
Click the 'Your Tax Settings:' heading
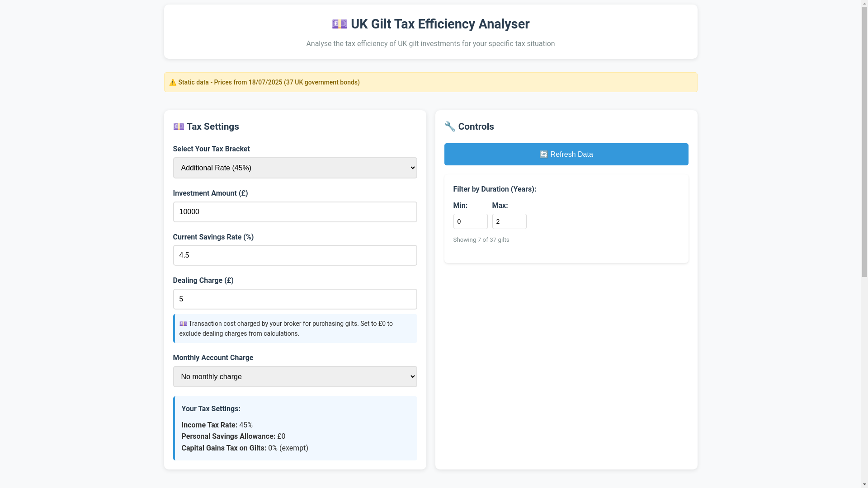[x=211, y=409]
